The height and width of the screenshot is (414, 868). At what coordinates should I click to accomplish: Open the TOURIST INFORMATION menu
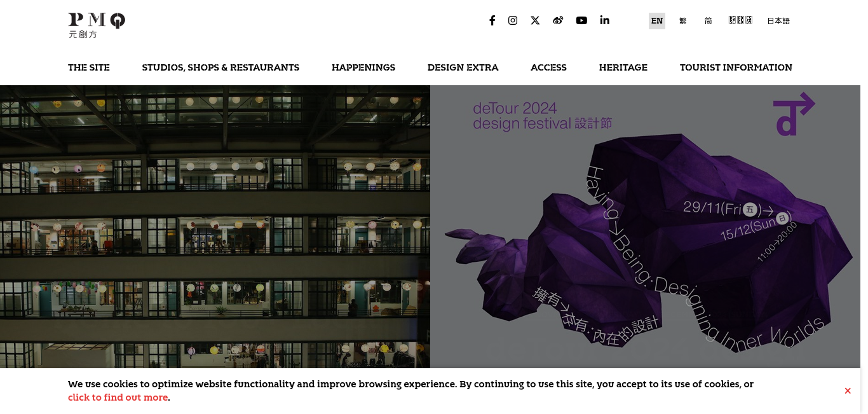click(736, 67)
